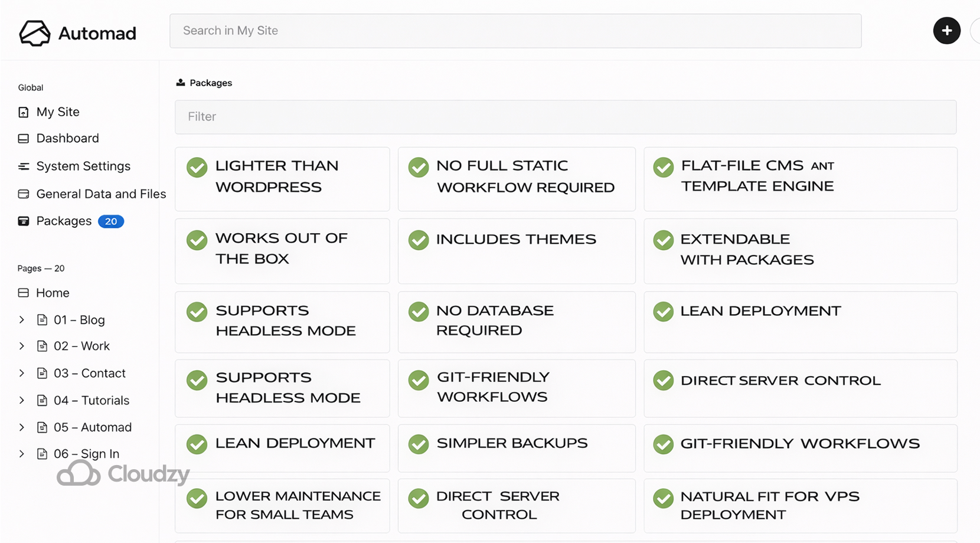Expand the 04 – Tutorials page tree

point(22,400)
